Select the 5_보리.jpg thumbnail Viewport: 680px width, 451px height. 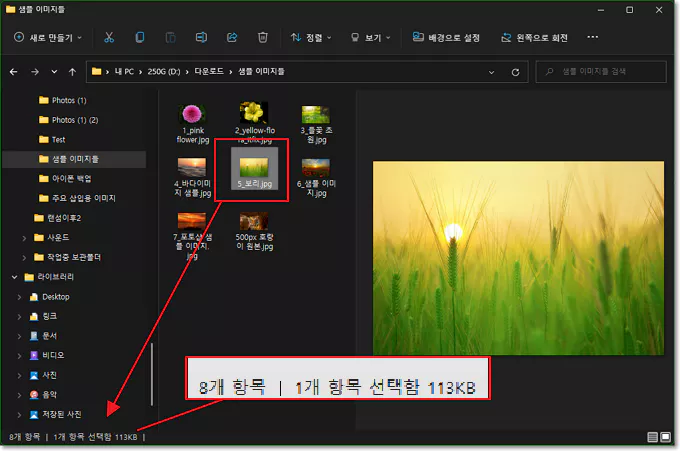(x=254, y=167)
